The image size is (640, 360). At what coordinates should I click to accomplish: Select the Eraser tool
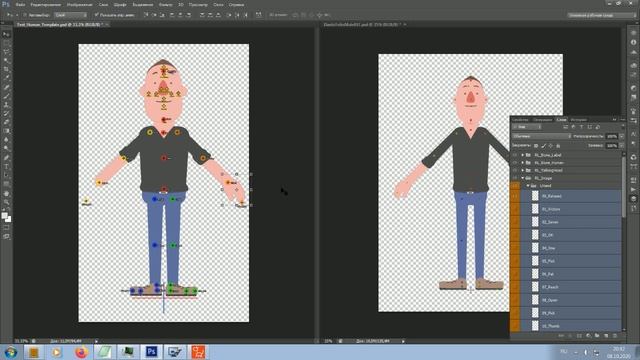tap(6, 122)
